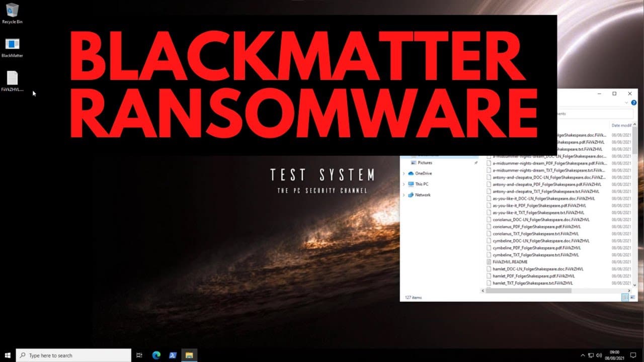Viewport: 644px width, 362px height.
Task: Switch to details view in Explorer
Action: coord(625,298)
